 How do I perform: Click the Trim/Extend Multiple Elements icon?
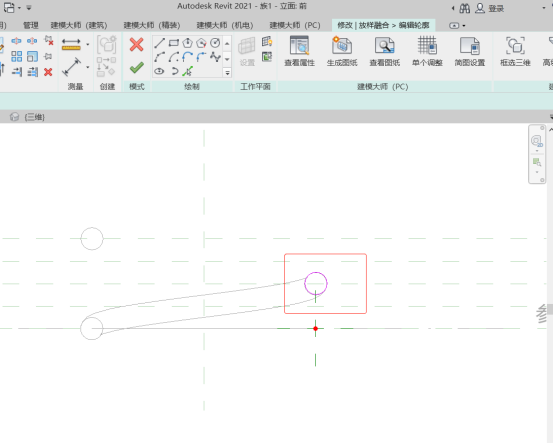[33, 72]
